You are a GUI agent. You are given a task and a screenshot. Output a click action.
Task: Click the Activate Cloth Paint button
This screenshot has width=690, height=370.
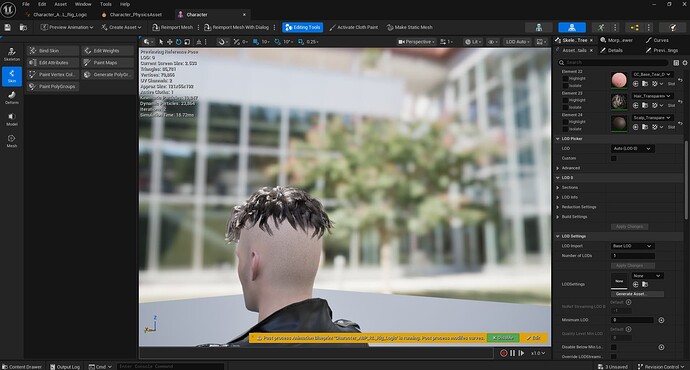coord(354,27)
